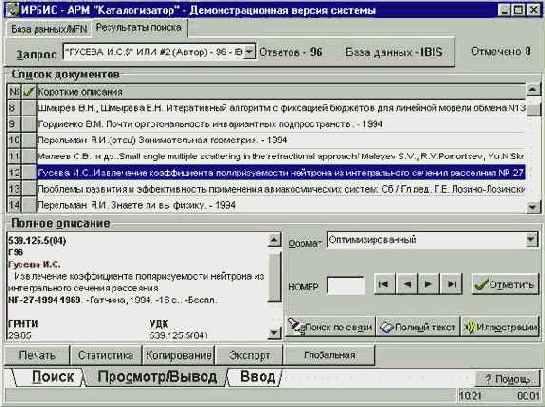
Task: Click the НОМЕР input field
Action: 346,286
